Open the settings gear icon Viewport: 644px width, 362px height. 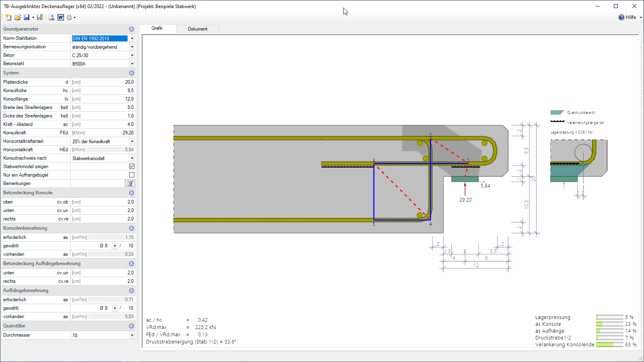point(69,17)
